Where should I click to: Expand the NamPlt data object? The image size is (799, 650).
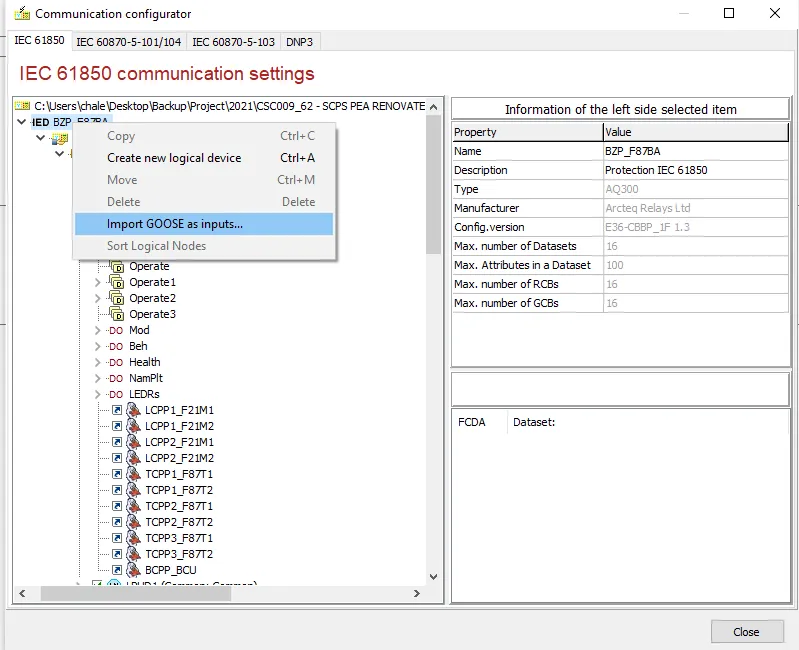[x=97, y=378]
